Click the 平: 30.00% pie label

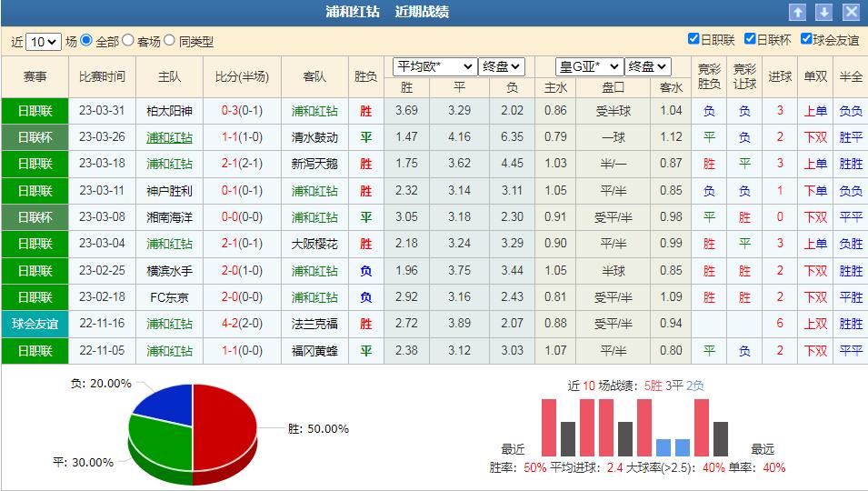(x=83, y=462)
